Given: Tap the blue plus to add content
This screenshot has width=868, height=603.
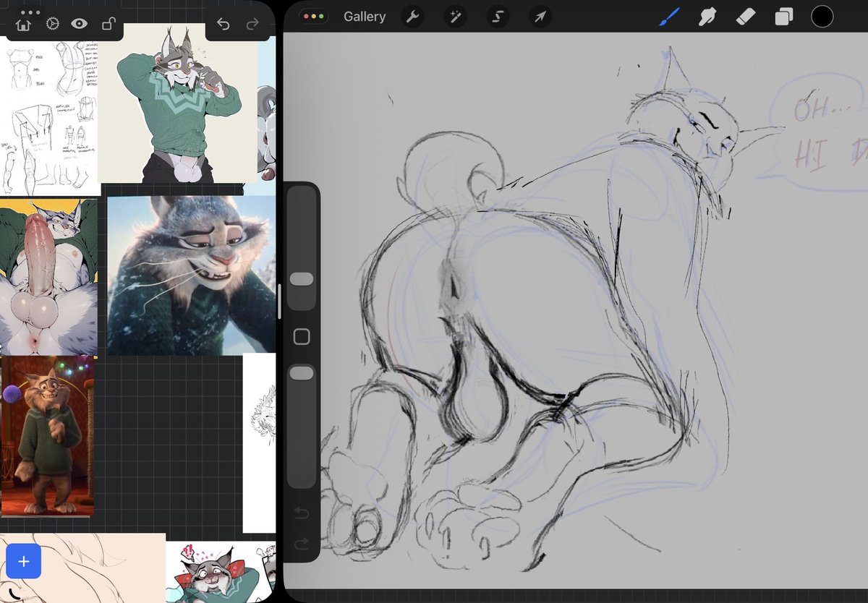Looking at the screenshot, I should pyautogui.click(x=24, y=561).
